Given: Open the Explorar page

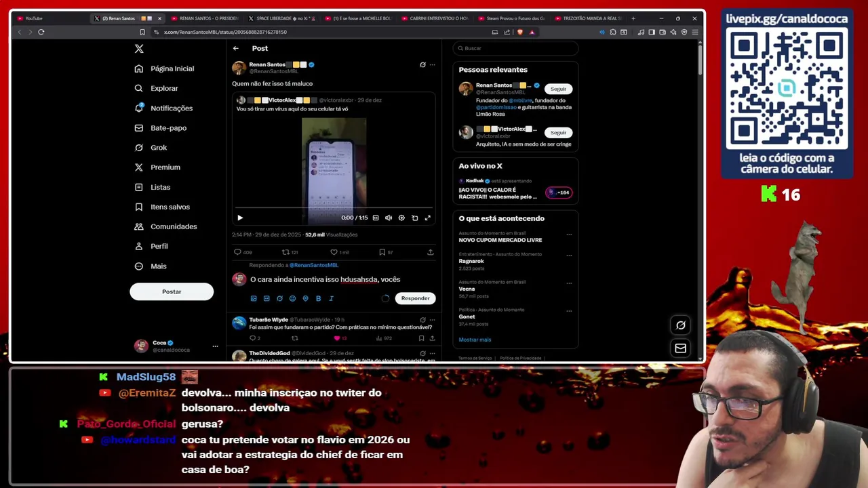Looking at the screenshot, I should point(157,88).
